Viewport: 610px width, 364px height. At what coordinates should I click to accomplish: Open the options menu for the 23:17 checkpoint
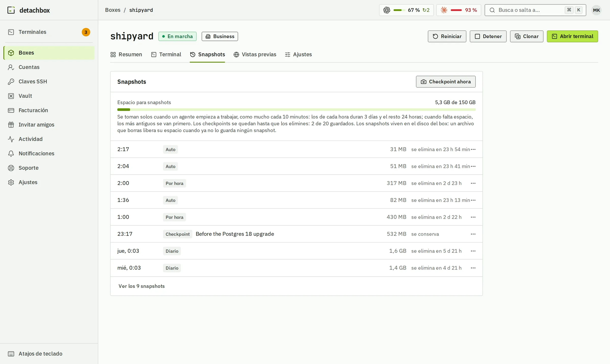473,234
